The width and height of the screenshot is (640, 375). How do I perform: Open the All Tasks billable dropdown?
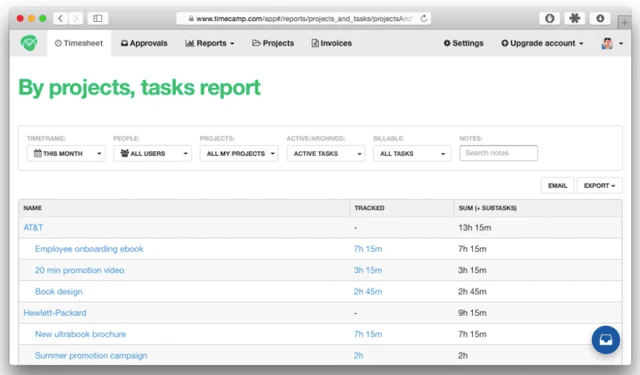[x=412, y=153]
